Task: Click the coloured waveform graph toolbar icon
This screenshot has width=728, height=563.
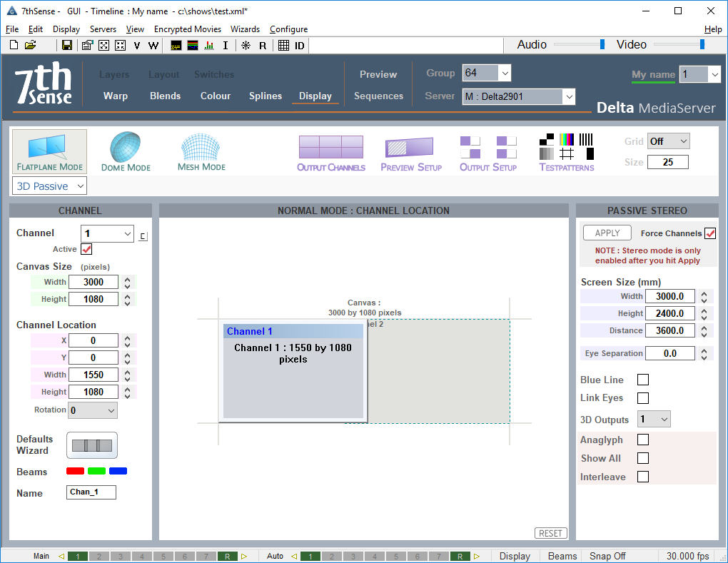Action: click(x=193, y=46)
